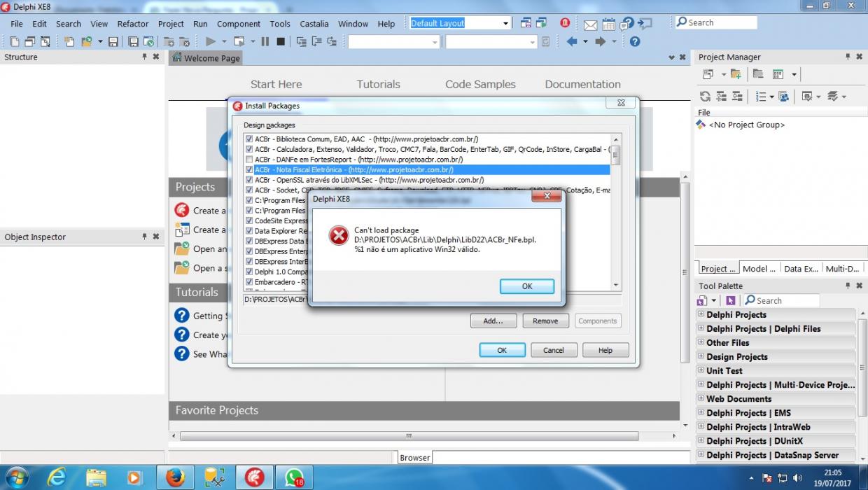
Task: Click the Project Manager Collapse All icon
Action: (x=737, y=97)
